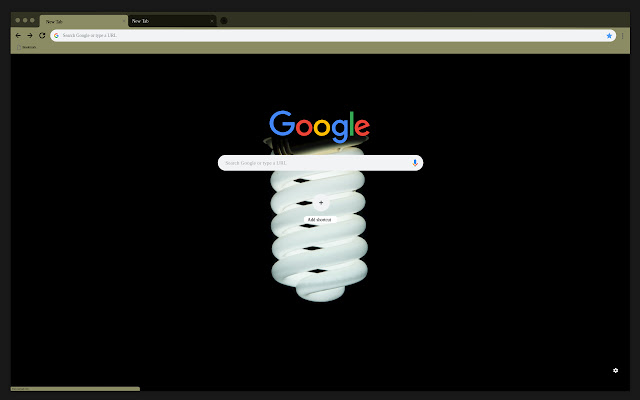
Task: Open the Chrome three-dot menu
Action: 622,36
